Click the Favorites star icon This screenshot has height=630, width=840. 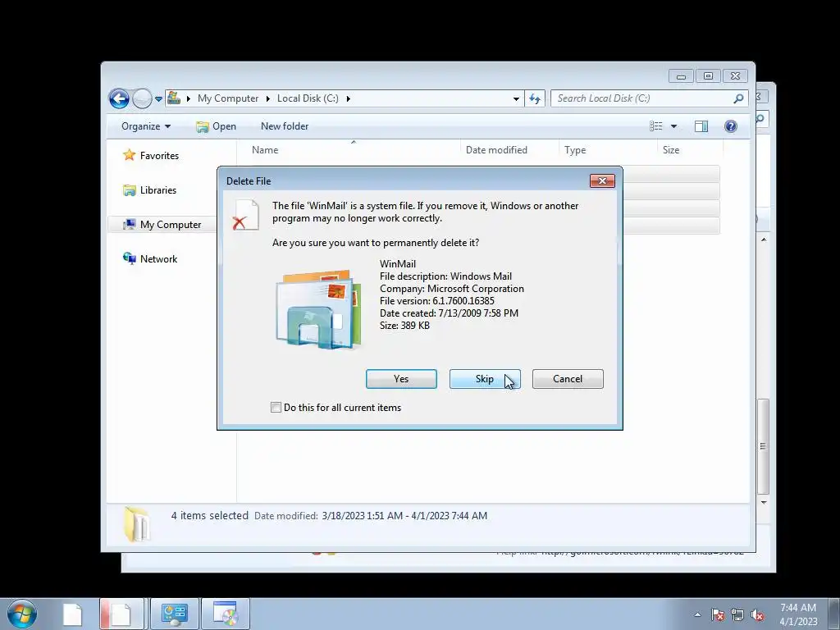[x=129, y=155]
